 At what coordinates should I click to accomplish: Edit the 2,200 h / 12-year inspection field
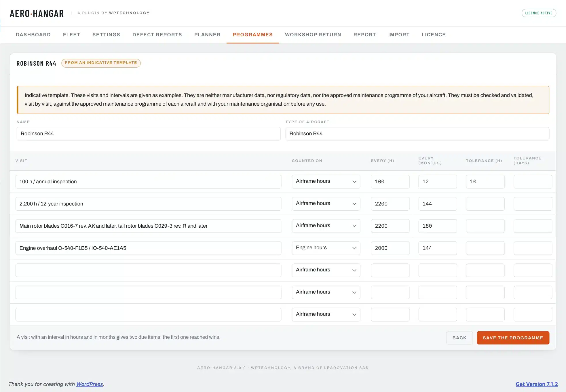tap(148, 204)
